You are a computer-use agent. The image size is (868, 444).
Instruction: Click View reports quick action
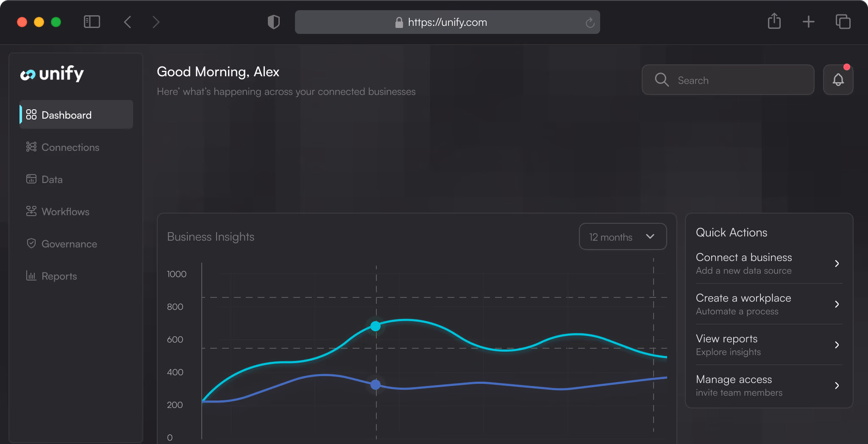(x=769, y=345)
